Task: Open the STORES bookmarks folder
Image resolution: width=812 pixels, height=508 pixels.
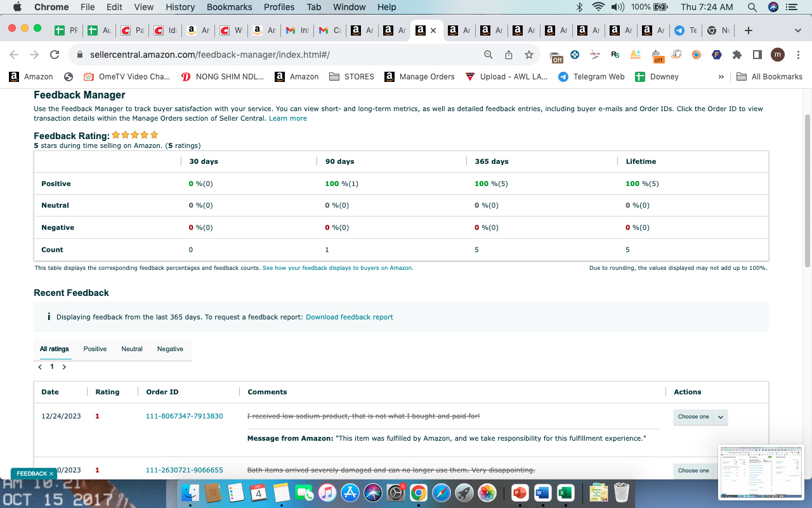Action: click(351, 76)
